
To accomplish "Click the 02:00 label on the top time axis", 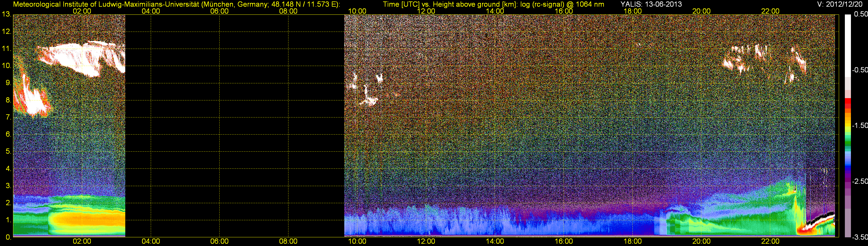I will (82, 11).
